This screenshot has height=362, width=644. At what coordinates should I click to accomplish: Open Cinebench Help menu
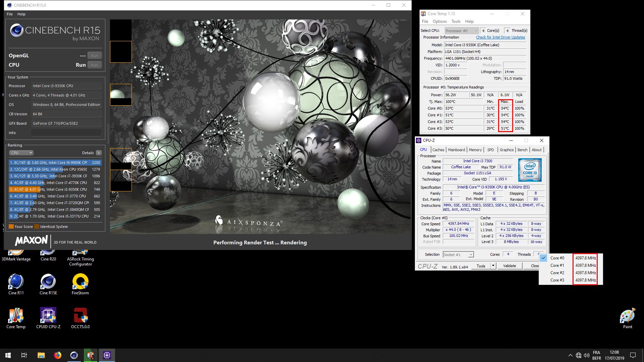(x=21, y=14)
